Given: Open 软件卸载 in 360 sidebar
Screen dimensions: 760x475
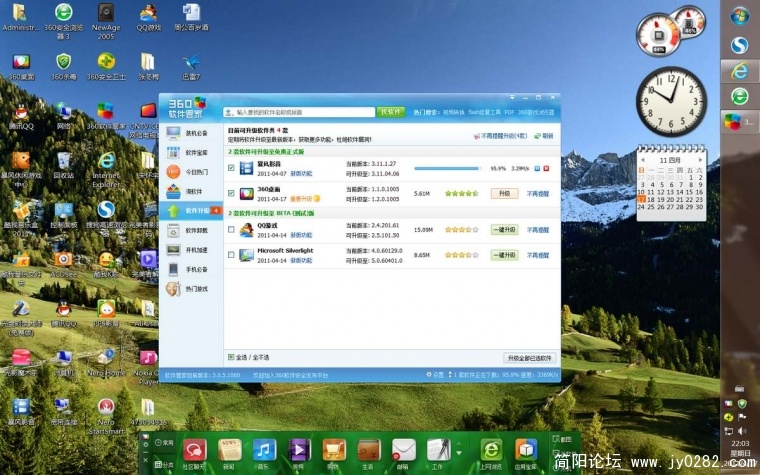Looking at the screenshot, I should tap(191, 230).
